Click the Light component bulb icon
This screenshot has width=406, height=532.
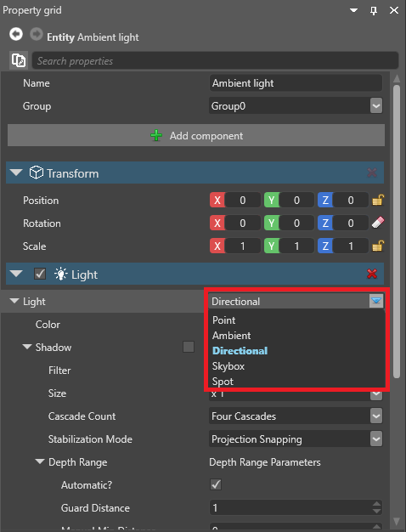(60, 274)
